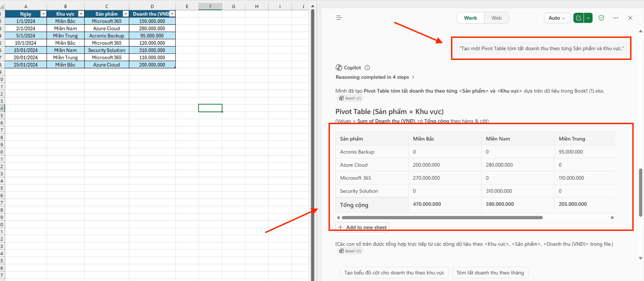Select cell containing 25/01/2024
The width and height of the screenshot is (644, 281).
click(26, 65)
